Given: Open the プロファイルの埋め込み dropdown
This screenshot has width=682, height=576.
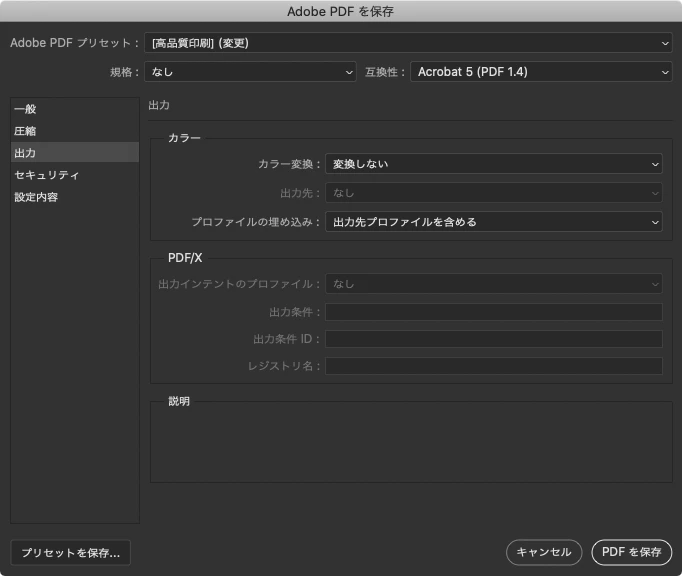Looking at the screenshot, I should [494, 222].
